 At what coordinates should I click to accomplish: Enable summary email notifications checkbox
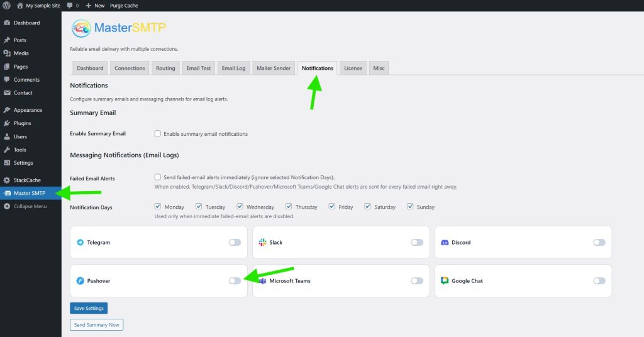(x=158, y=133)
